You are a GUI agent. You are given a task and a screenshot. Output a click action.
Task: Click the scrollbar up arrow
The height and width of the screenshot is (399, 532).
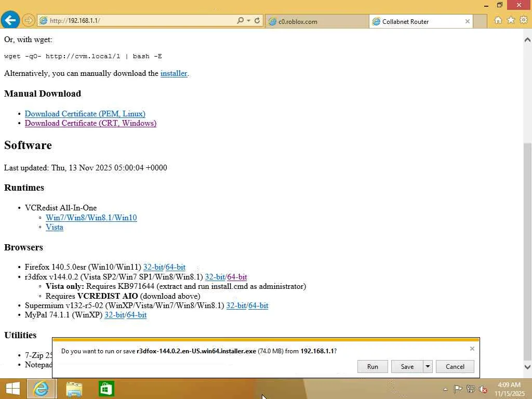(x=527, y=39)
